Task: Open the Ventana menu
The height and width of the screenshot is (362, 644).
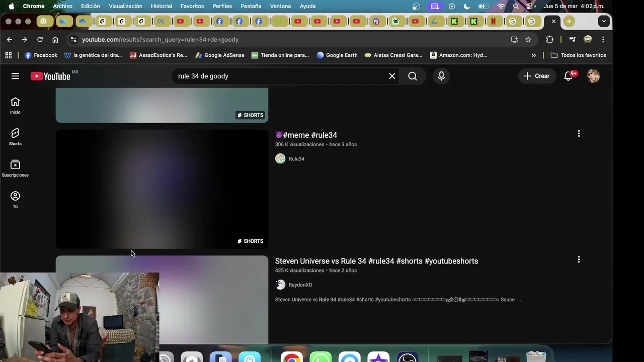Action: click(280, 6)
